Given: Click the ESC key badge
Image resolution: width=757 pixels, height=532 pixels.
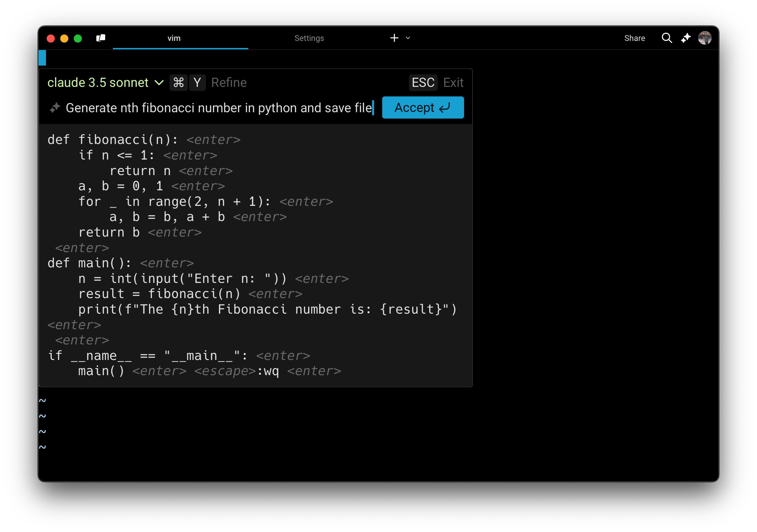Looking at the screenshot, I should tap(423, 82).
